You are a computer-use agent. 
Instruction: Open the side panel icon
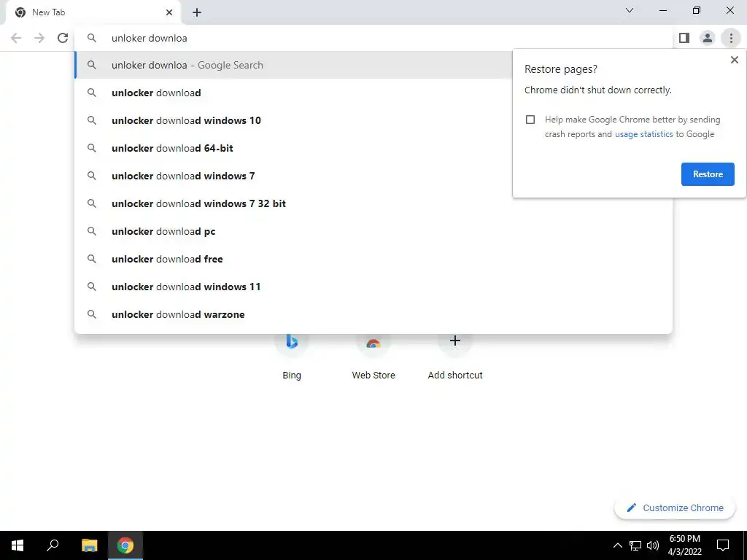684,38
